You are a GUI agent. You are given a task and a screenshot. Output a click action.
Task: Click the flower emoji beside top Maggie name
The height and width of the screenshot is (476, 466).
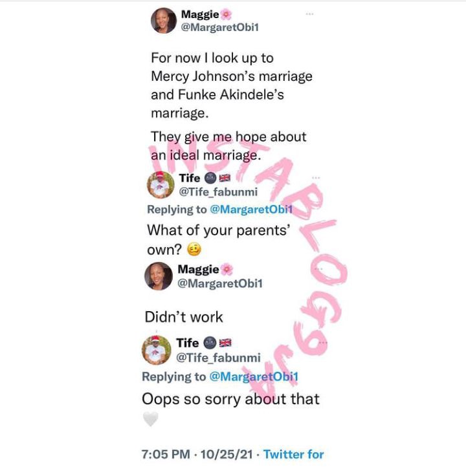coord(226,14)
